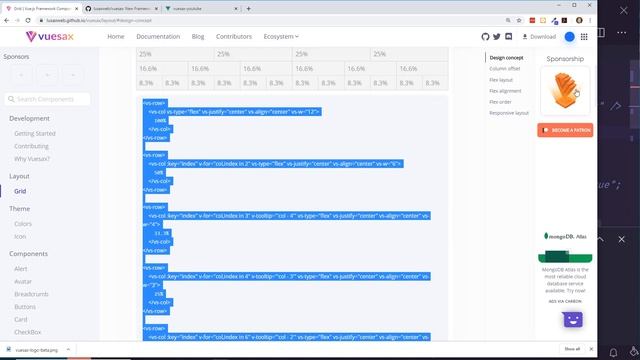Click the first 16.6% grid cell
Screen dimensions: 640x360
tap(162, 69)
